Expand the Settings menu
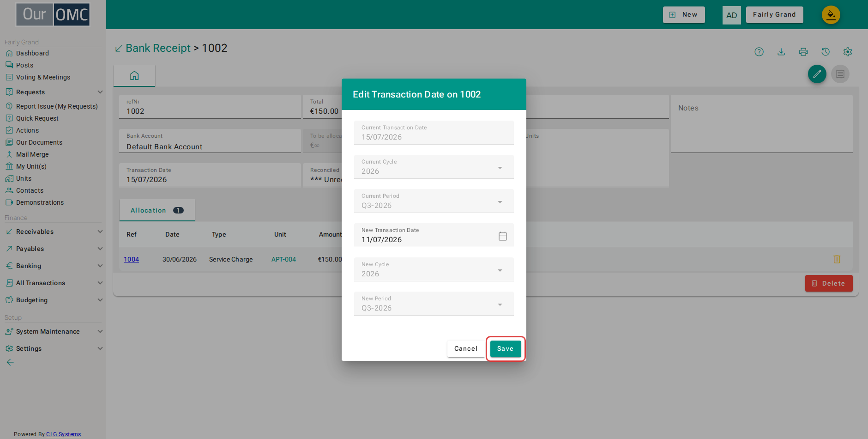This screenshot has width=868, height=439. pos(53,348)
